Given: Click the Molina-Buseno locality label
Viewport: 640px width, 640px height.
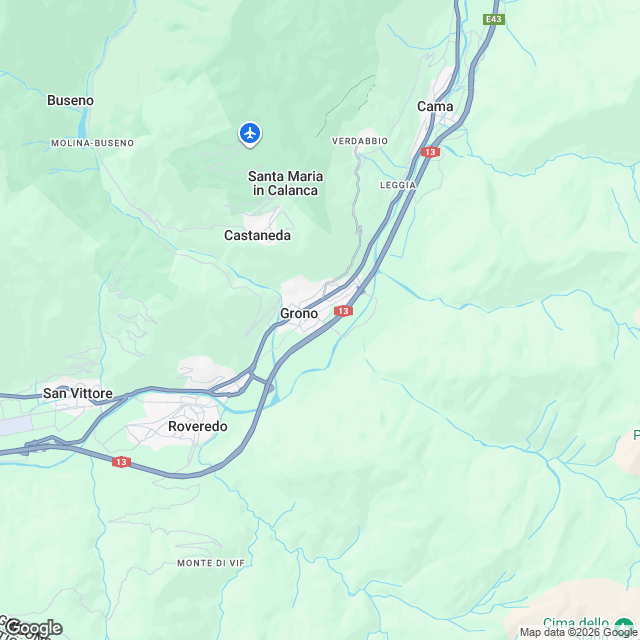Looking at the screenshot, I should pos(92,143).
